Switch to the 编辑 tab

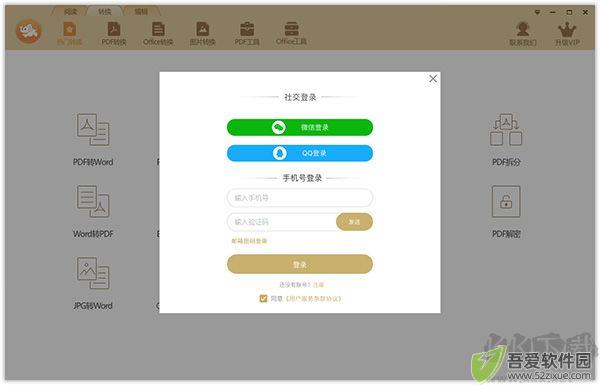(x=141, y=12)
